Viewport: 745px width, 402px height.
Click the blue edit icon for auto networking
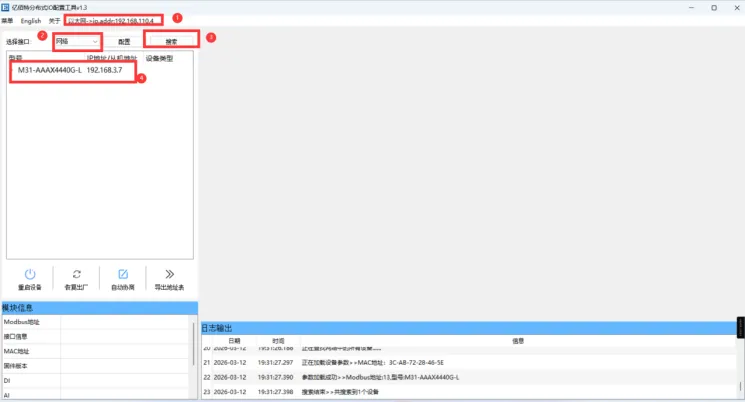tap(123, 274)
